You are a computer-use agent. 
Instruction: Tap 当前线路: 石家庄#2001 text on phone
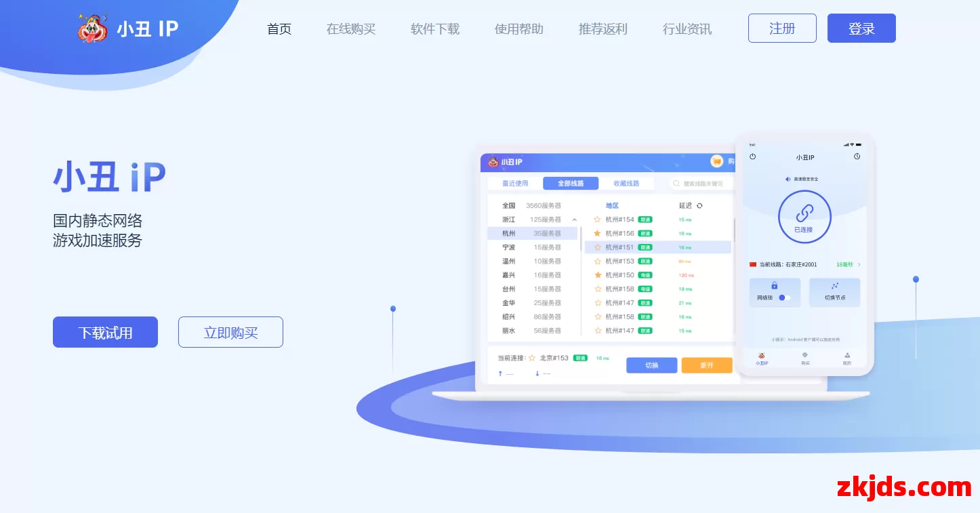788,264
